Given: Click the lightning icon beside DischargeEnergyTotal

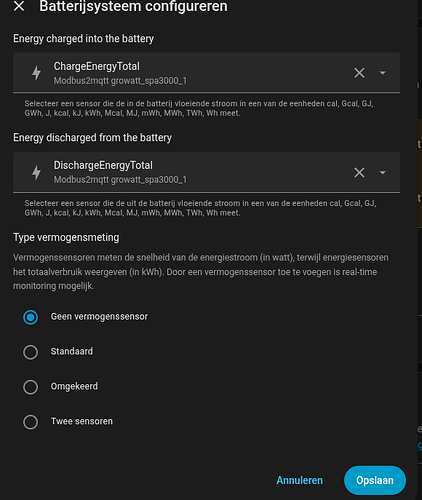Looking at the screenshot, I should [x=36, y=172].
